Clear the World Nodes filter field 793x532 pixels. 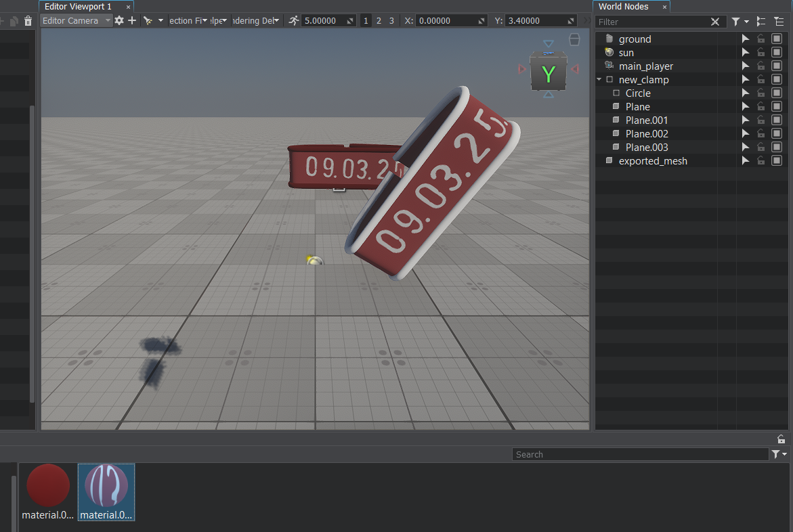715,22
